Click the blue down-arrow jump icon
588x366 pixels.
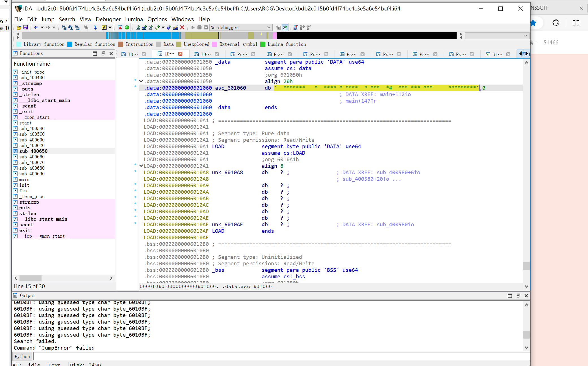click(95, 27)
